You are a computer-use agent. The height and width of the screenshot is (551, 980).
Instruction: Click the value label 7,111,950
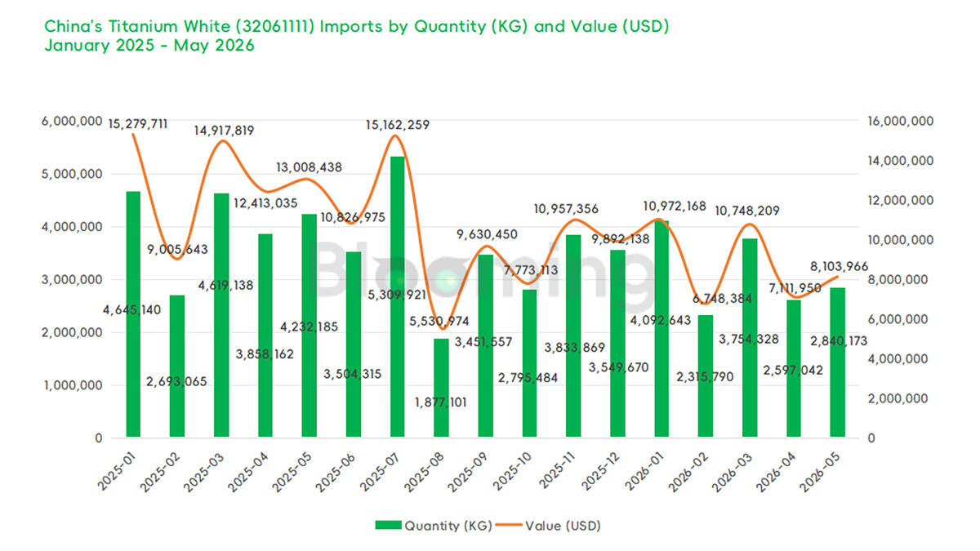(x=795, y=287)
